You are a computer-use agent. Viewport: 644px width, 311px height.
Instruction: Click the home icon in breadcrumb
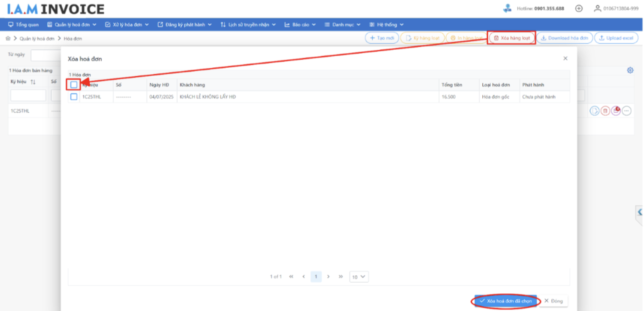(x=8, y=38)
